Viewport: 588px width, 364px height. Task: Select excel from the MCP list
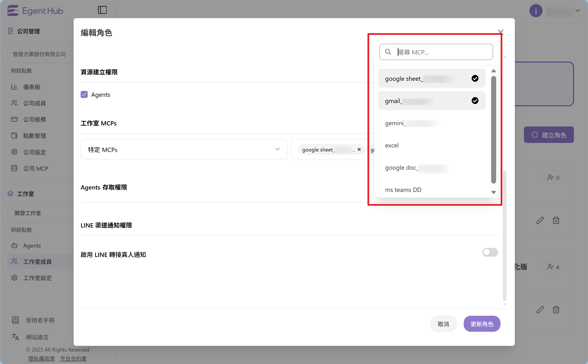392,145
